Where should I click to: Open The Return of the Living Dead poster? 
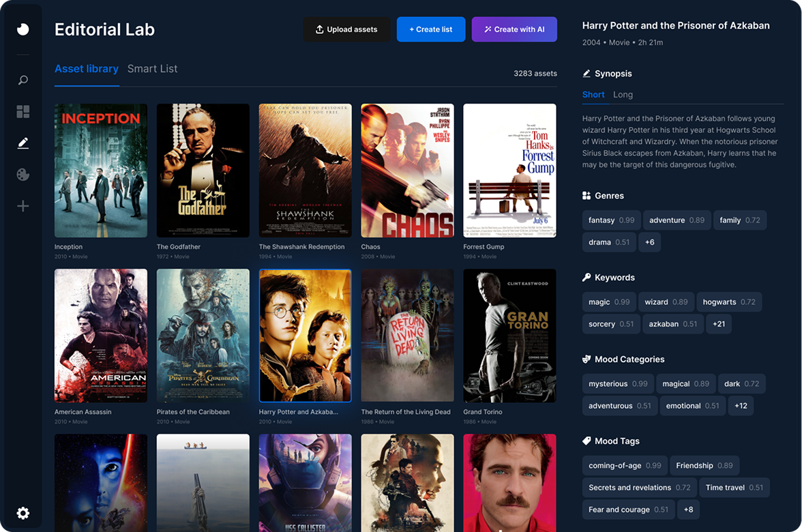click(408, 336)
